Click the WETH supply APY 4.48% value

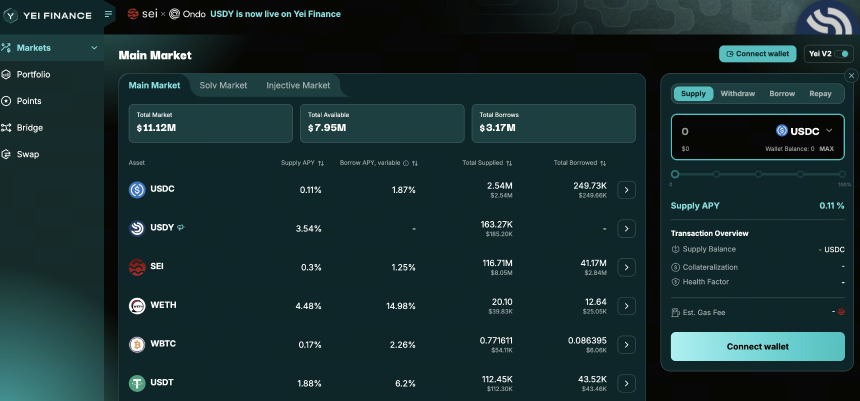click(308, 306)
